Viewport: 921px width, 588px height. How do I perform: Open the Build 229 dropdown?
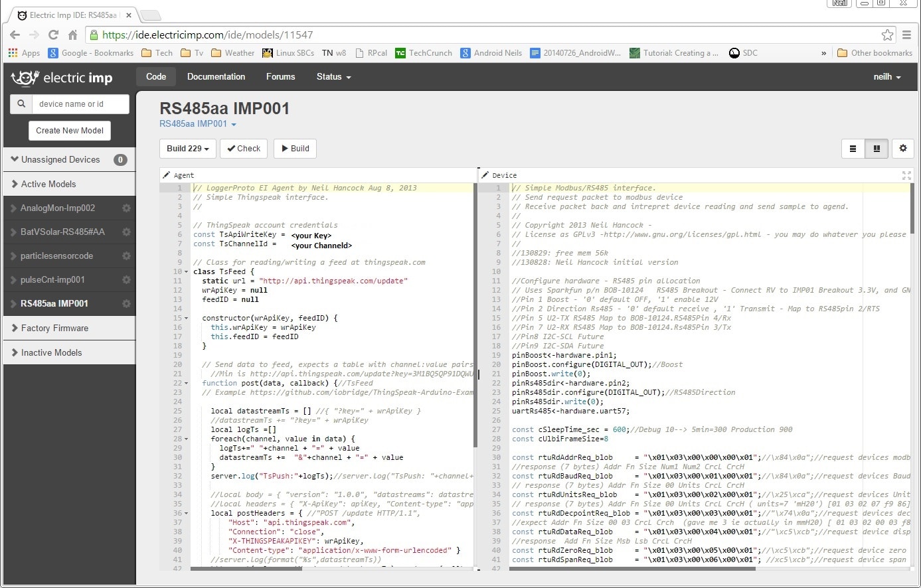click(x=187, y=149)
